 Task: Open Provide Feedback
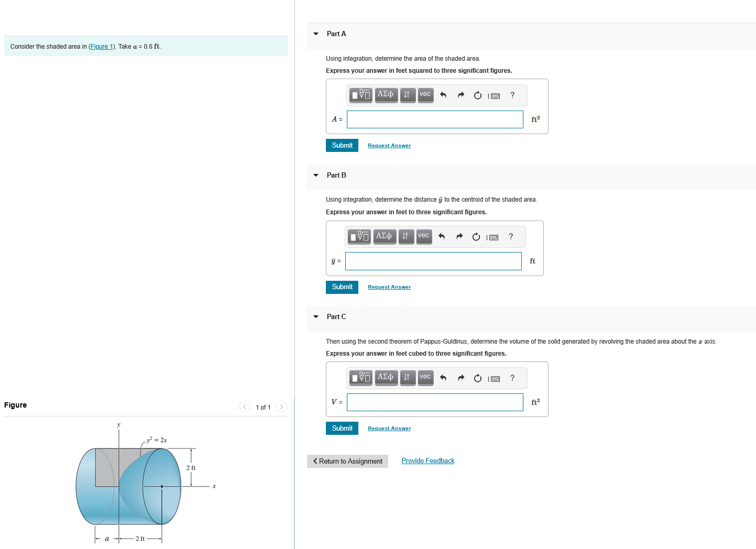428,460
